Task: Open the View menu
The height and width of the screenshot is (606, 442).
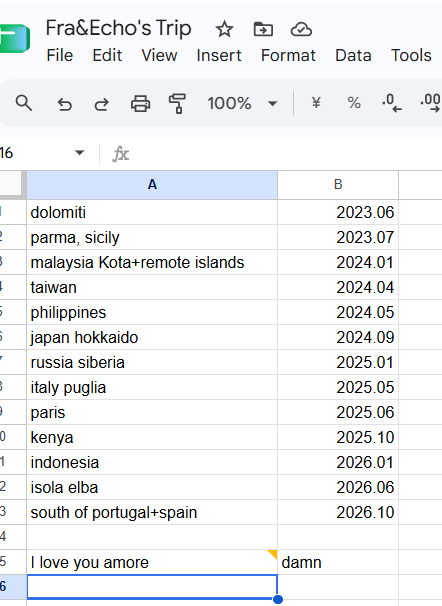Action: [x=159, y=55]
